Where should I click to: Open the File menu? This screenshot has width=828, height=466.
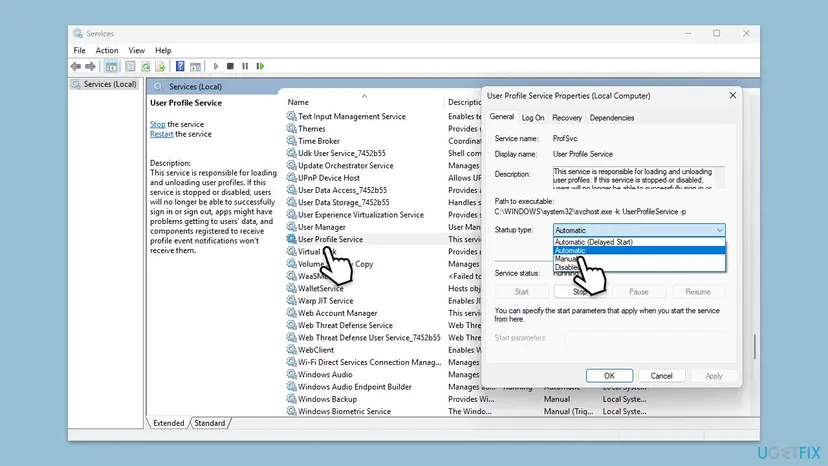pos(79,50)
